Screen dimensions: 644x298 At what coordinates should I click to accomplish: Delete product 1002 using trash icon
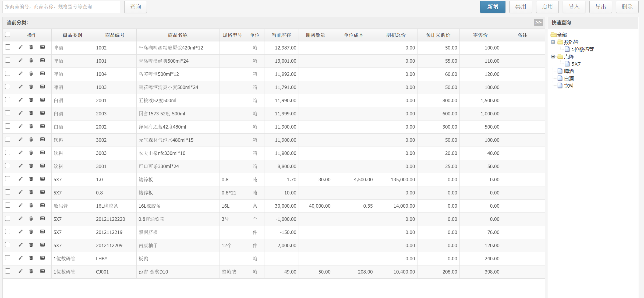point(31,47)
